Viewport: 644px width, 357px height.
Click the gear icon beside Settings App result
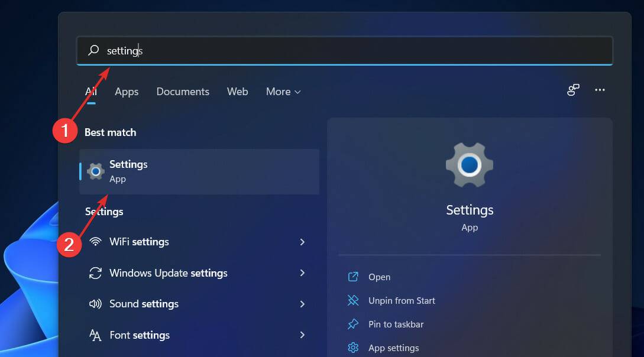point(95,171)
